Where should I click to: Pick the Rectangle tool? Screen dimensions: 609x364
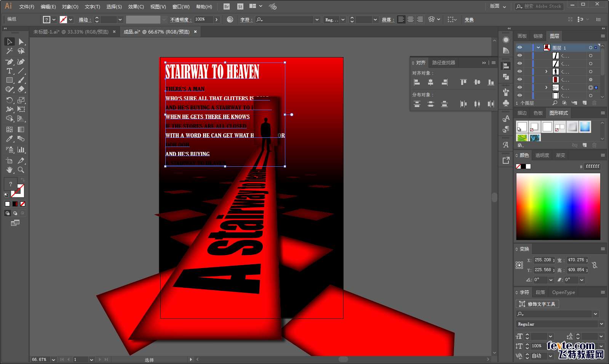click(10, 80)
